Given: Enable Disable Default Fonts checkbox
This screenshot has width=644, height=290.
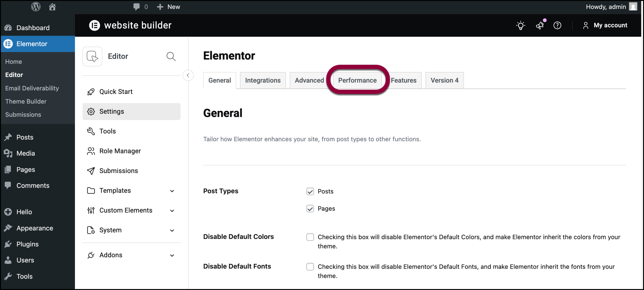Looking at the screenshot, I should click(310, 267).
